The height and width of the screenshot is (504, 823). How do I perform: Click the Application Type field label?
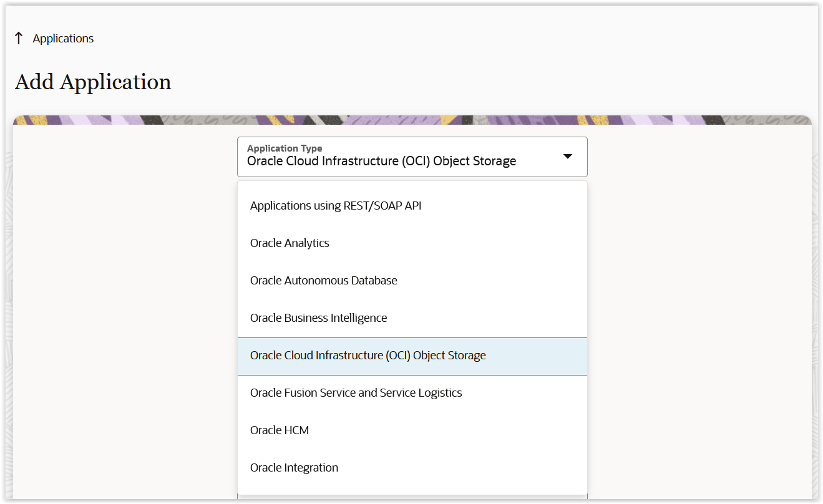pyautogui.click(x=285, y=148)
